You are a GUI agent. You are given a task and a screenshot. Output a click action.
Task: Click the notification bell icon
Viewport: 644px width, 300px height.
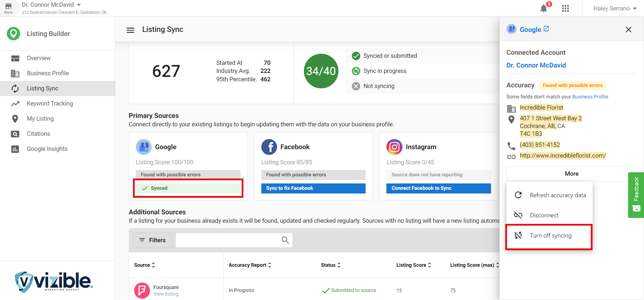click(x=544, y=8)
